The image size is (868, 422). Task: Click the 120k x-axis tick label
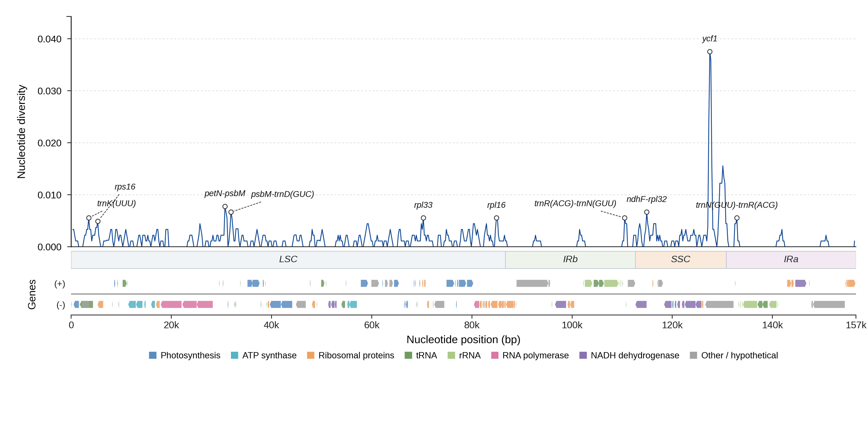672,325
